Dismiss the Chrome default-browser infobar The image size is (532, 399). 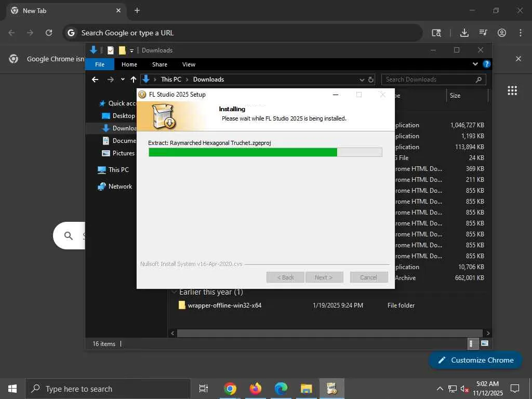coord(518,59)
